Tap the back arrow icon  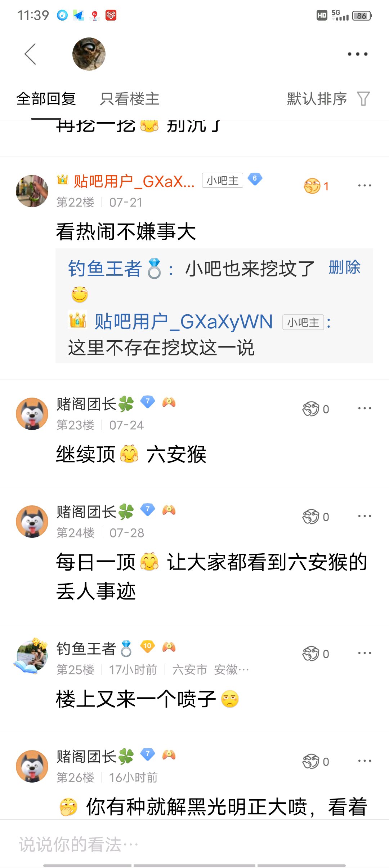30,54
